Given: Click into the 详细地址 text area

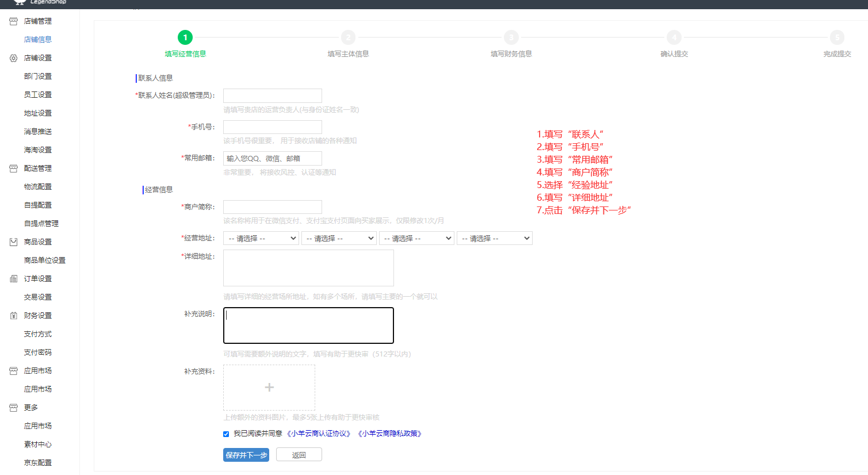Looking at the screenshot, I should [x=308, y=268].
